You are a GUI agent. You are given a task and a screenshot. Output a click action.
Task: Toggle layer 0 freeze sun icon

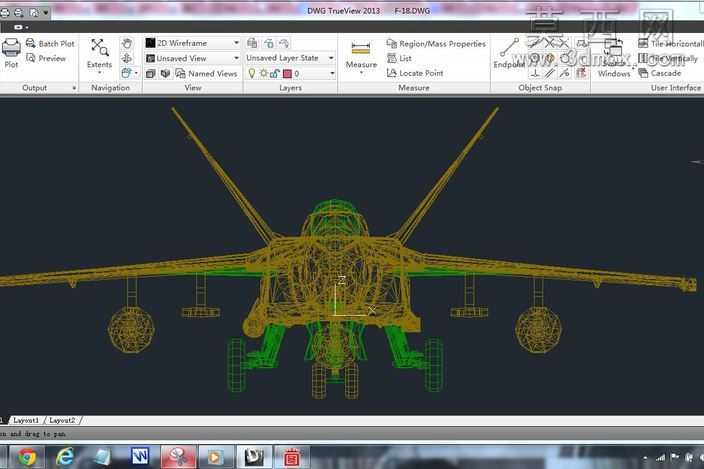pos(264,73)
